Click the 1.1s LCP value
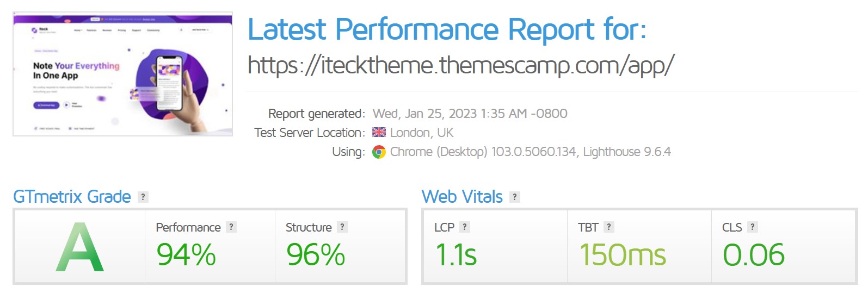The height and width of the screenshot is (299, 868). coord(456,254)
